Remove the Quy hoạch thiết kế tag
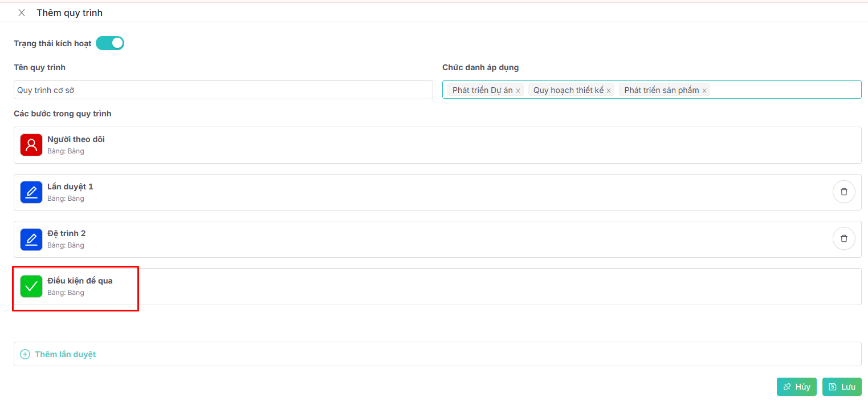The height and width of the screenshot is (413, 868). (x=609, y=91)
